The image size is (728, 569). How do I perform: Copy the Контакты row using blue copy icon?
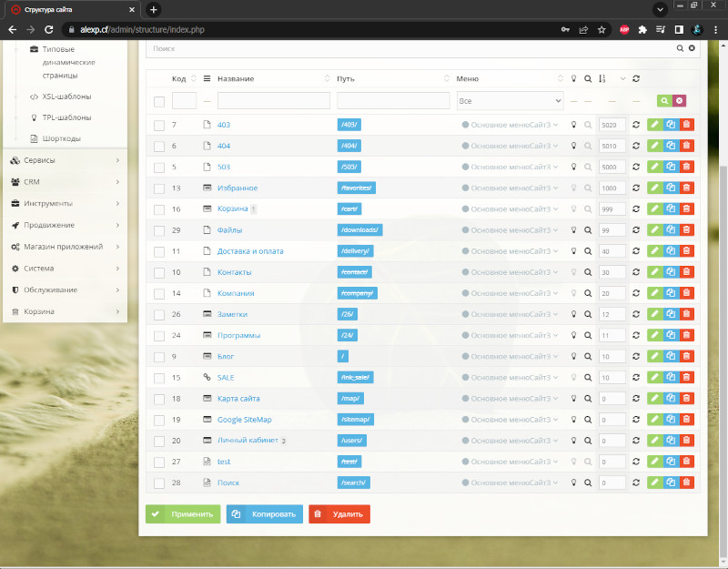[671, 272]
